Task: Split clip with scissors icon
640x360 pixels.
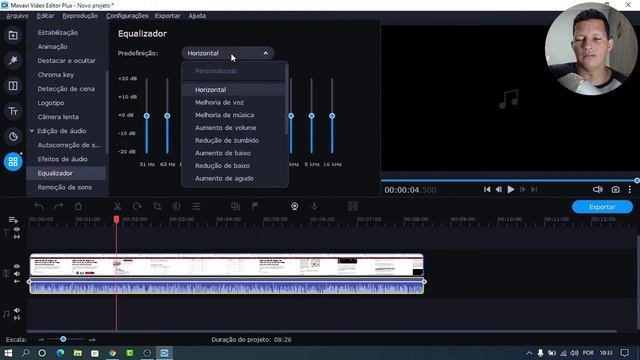Action: coord(117,207)
